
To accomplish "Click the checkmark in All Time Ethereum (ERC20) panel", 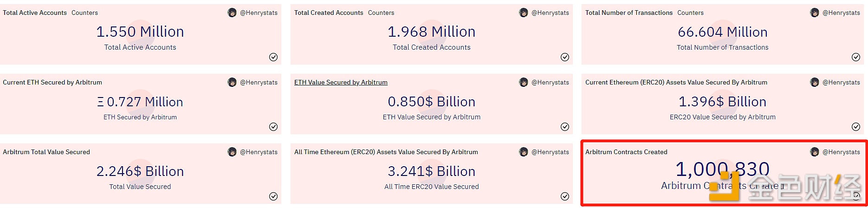I will (x=564, y=196).
